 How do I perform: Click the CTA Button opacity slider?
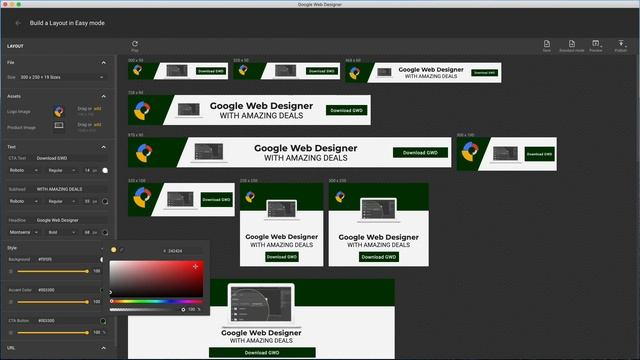[x=52, y=333]
